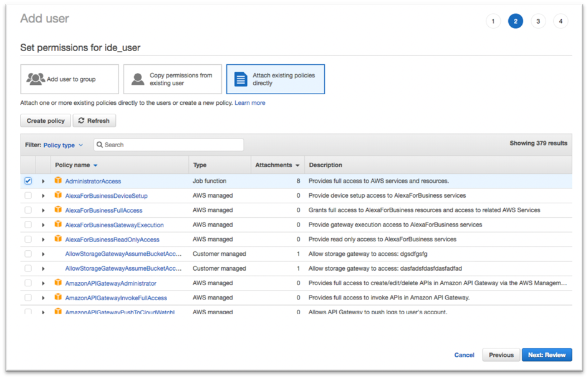The width and height of the screenshot is (588, 378).
Task: Click the group people icon on Add user to group
Action: [36, 79]
